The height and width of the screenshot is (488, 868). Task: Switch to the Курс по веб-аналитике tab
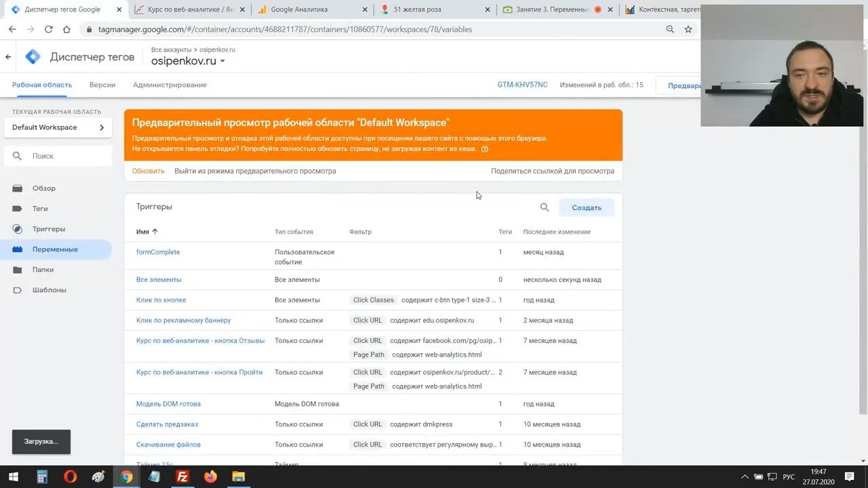189,9
